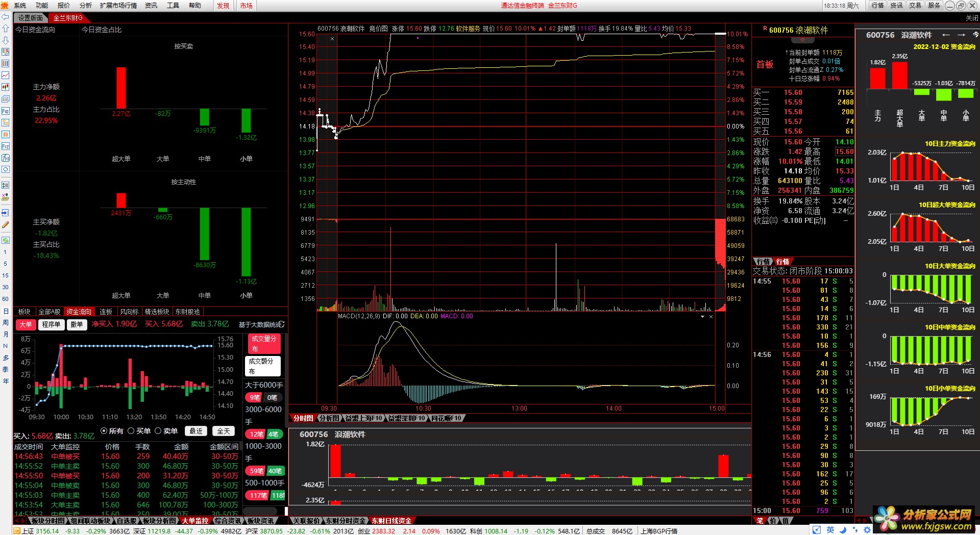The image size is (980, 535).
Task: Click the back arrow icon in left sidebar
Action: tap(6, 16)
